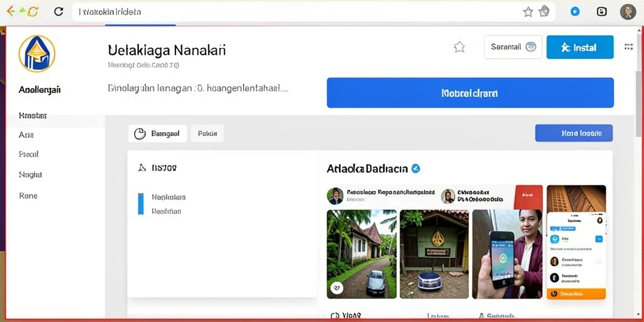644x322 pixels.
Task: Select Sioglal in the left sidebar
Action: (x=30, y=175)
